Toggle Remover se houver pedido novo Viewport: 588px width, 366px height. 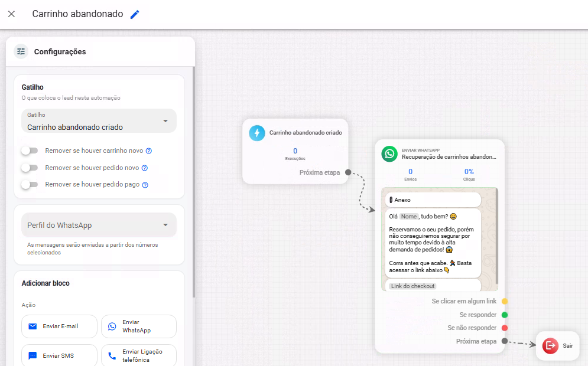(30, 168)
